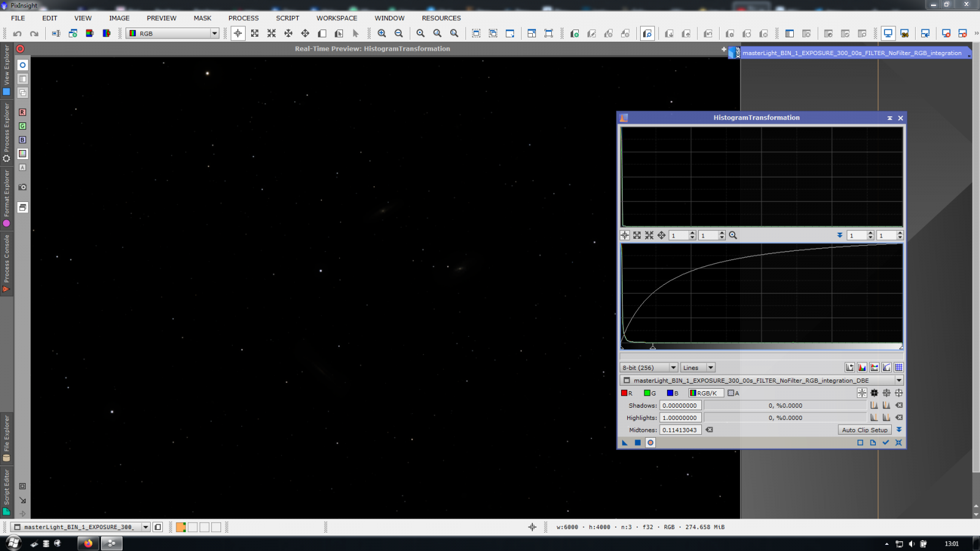Image resolution: width=980 pixels, height=551 pixels.
Task: Toggle R channel display in preview sidebar
Action: point(23,113)
